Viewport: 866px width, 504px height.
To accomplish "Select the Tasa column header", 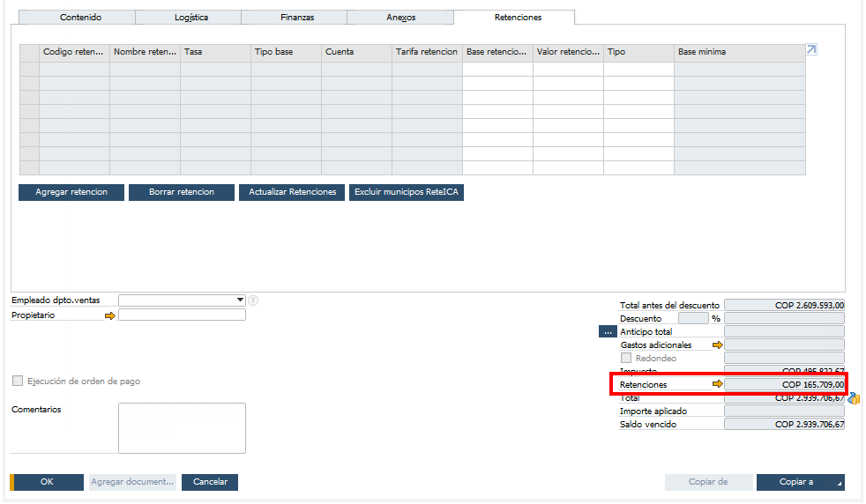I will (x=215, y=52).
